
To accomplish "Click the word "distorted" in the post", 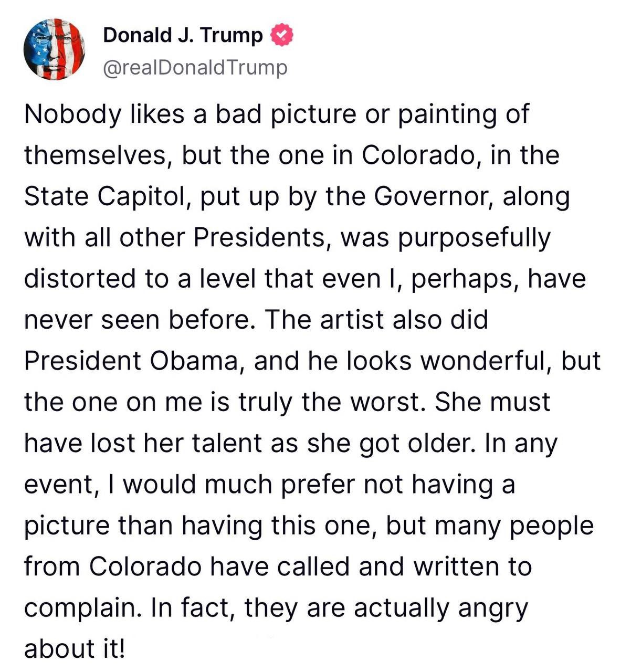I will [x=80, y=278].
